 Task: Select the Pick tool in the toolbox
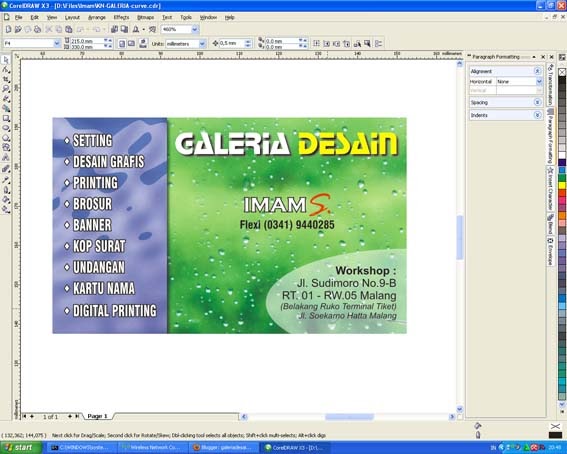tap(6, 59)
